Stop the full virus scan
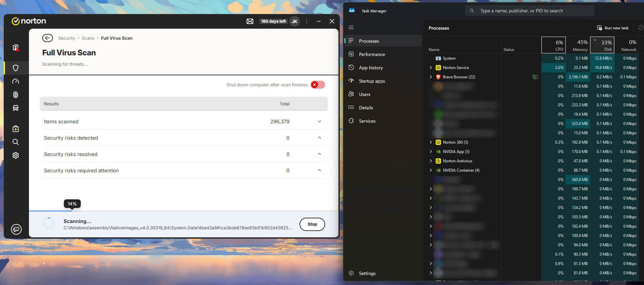Image resolution: width=644 pixels, height=285 pixels. click(312, 224)
